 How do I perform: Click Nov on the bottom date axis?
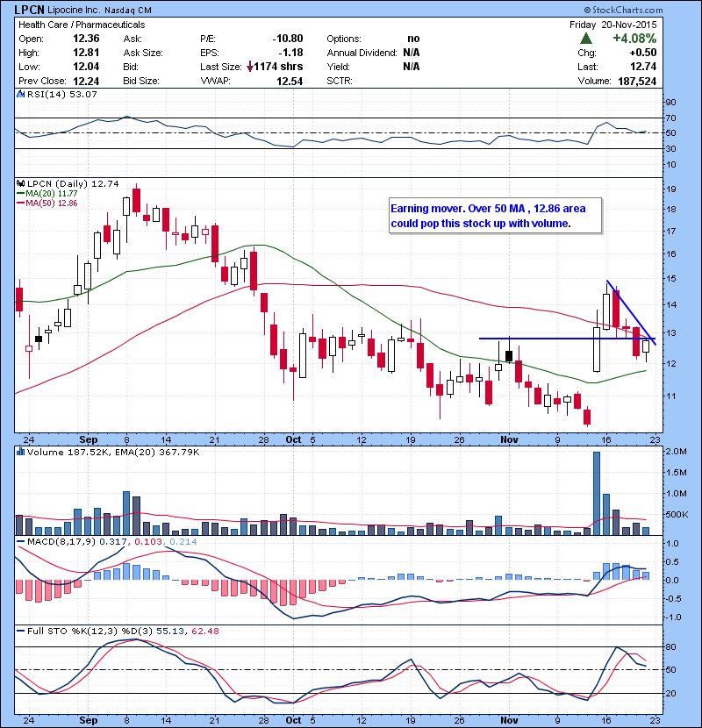[509, 720]
